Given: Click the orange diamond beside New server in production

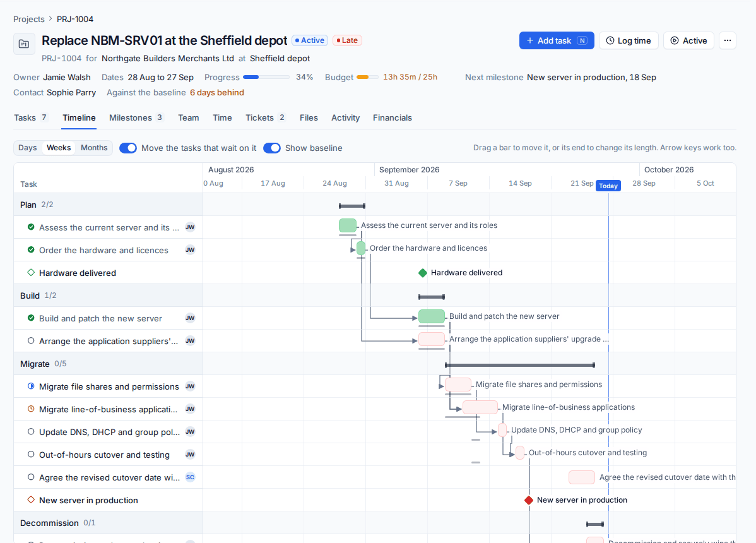Looking at the screenshot, I should 31,500.
